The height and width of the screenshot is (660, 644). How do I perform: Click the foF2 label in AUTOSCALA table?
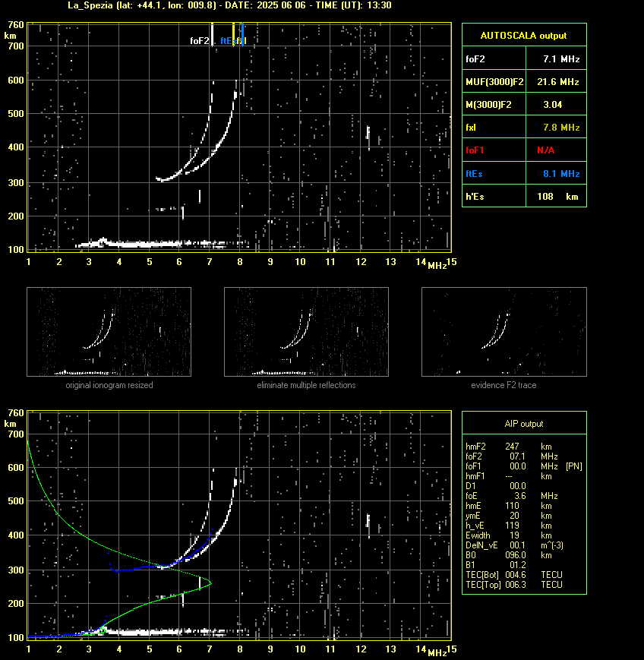475,59
